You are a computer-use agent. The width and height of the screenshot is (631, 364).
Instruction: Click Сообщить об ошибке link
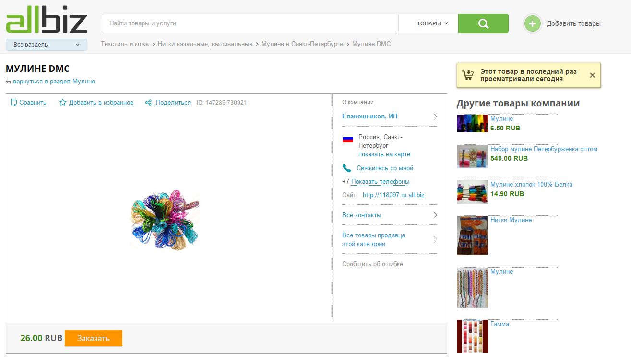tap(373, 264)
